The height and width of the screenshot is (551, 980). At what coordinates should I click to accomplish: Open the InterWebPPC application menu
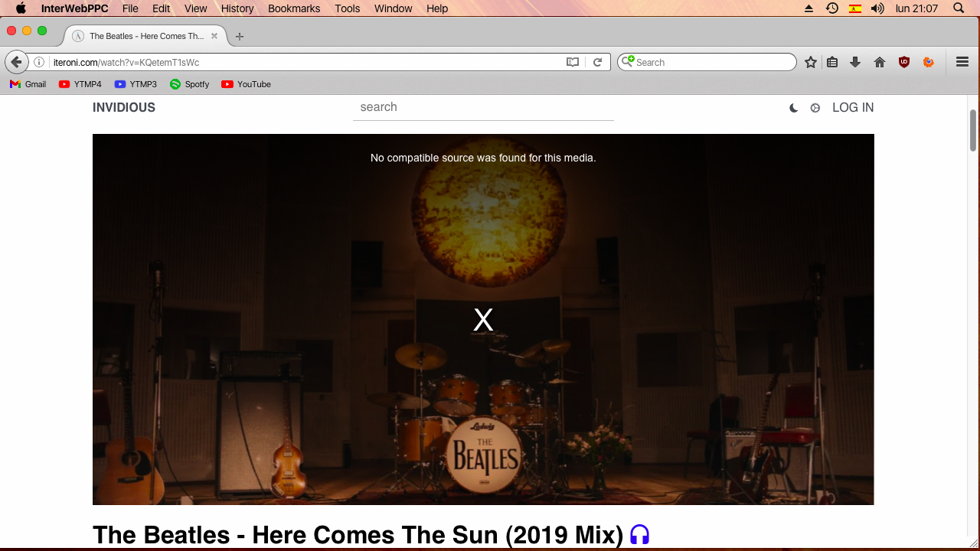(x=74, y=8)
